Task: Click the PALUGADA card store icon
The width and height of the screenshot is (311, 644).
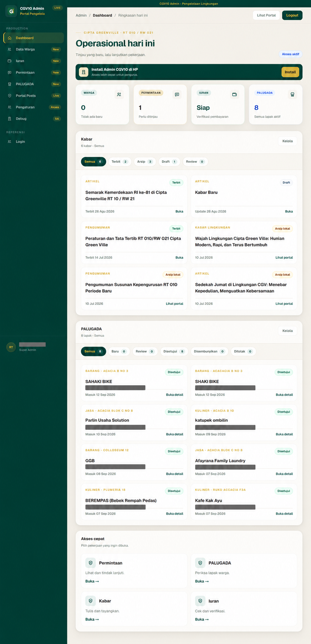Action: point(292,95)
